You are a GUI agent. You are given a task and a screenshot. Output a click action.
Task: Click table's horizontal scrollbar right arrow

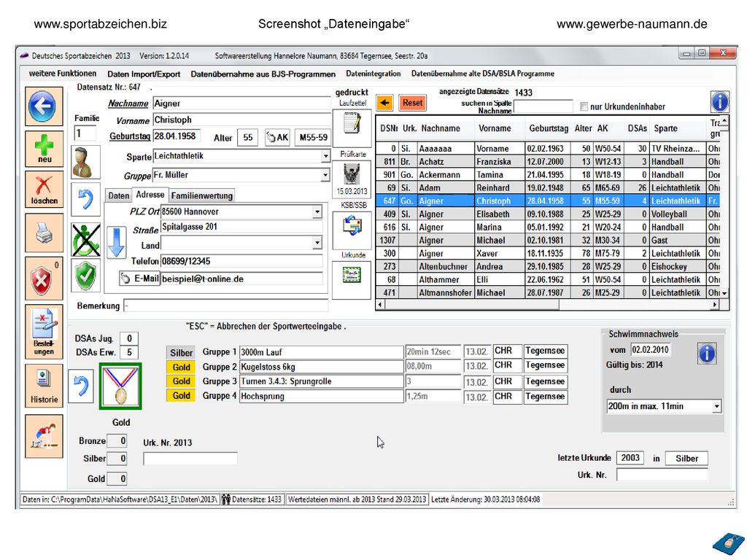[x=715, y=304]
